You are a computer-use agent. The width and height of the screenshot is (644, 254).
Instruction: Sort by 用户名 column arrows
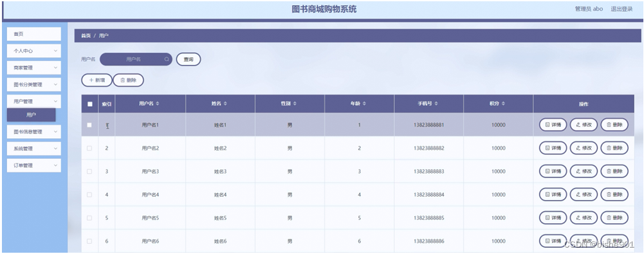pos(158,104)
